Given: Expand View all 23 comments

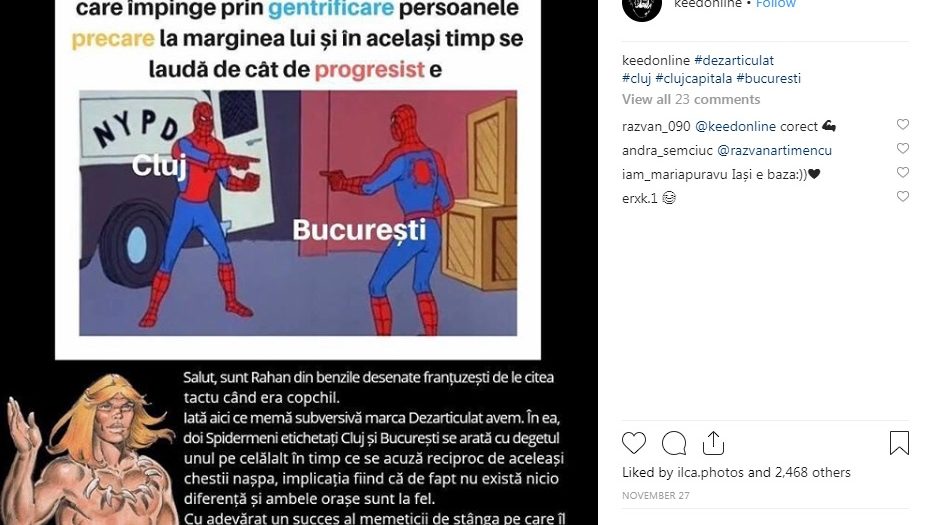Looking at the screenshot, I should tap(691, 99).
